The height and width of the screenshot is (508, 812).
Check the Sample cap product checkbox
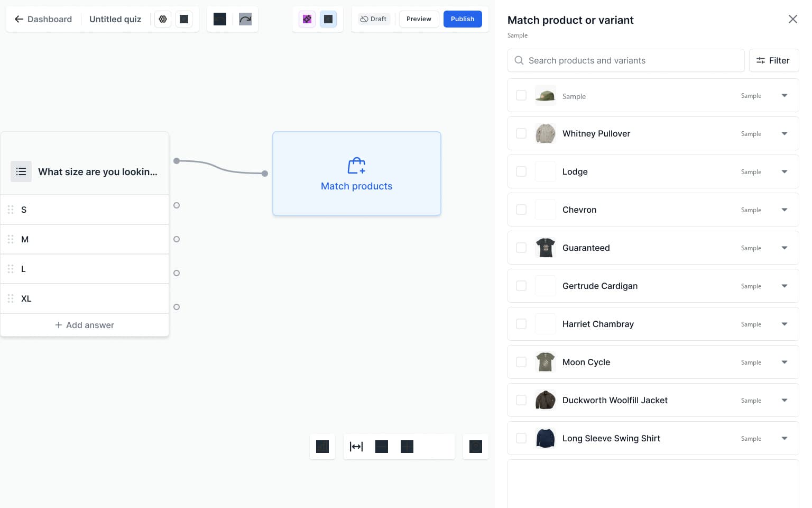[521, 95]
